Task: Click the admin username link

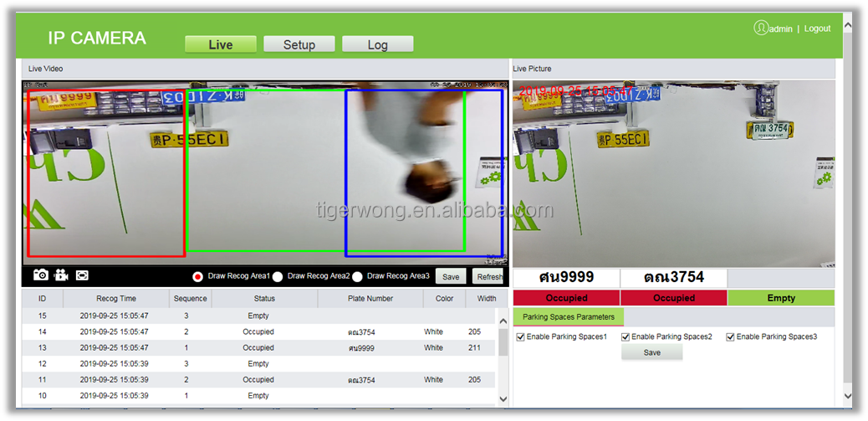Action: pos(781,28)
